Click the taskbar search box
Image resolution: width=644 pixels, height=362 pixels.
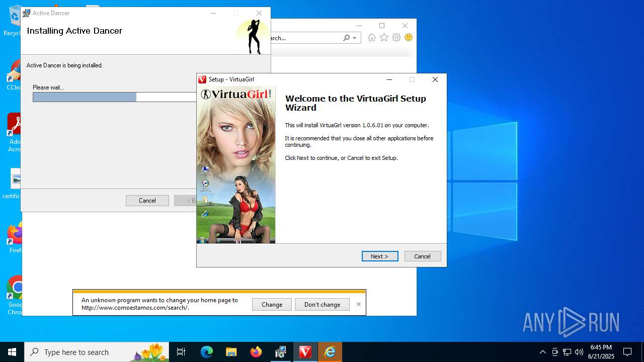[x=97, y=352]
